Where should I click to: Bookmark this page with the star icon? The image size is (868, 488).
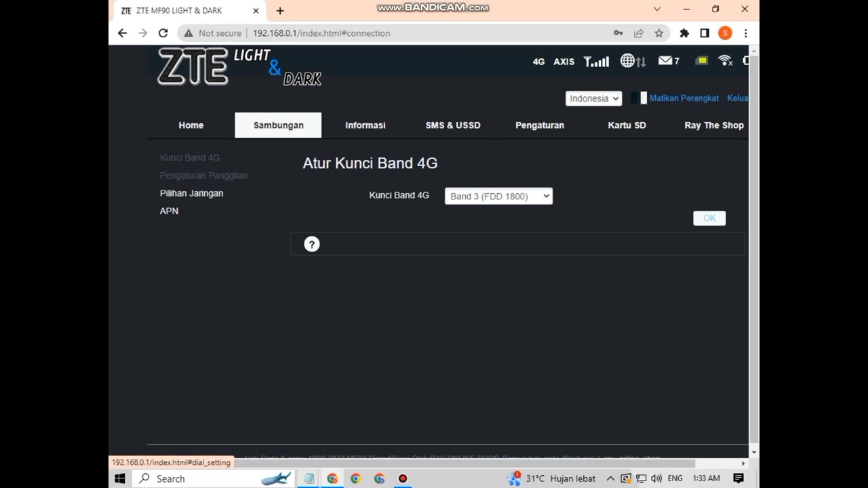click(x=659, y=33)
